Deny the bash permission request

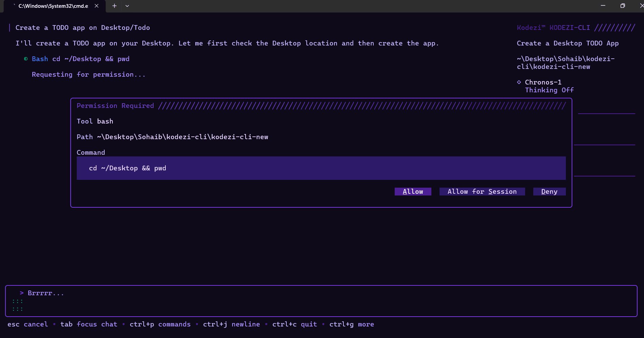[549, 191]
